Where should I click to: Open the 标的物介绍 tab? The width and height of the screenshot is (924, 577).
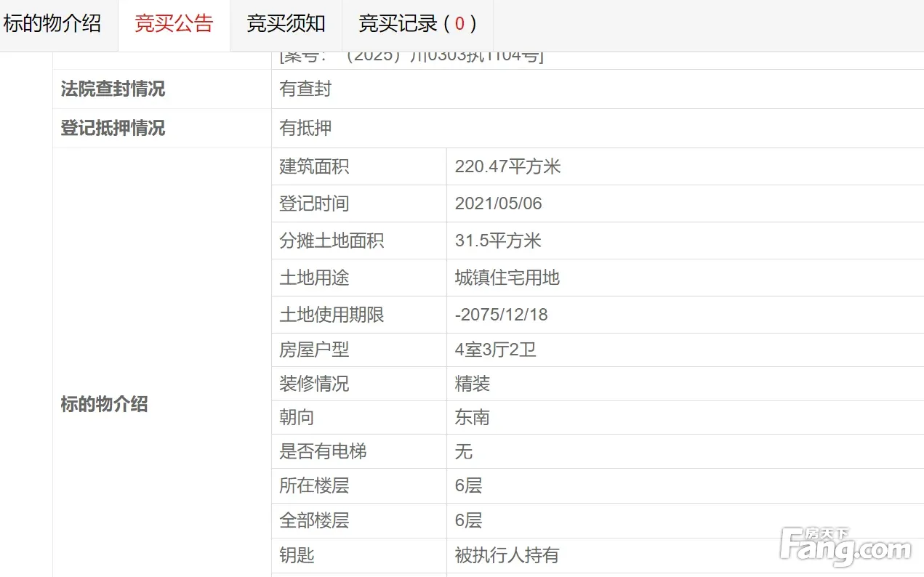coord(52,24)
